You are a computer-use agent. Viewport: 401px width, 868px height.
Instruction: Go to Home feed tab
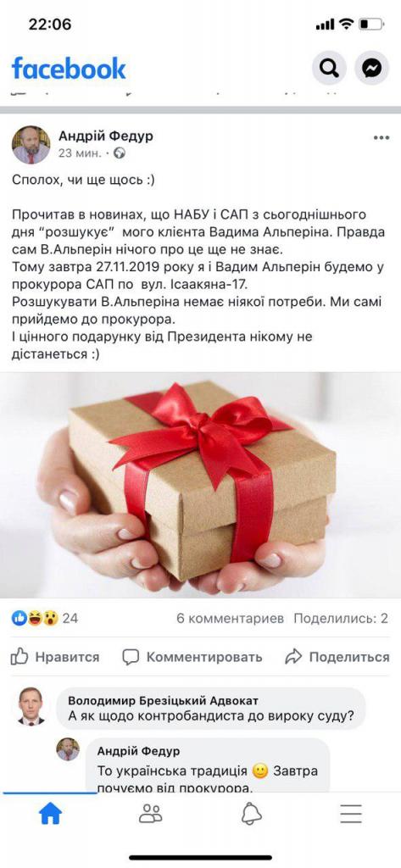[50, 814]
